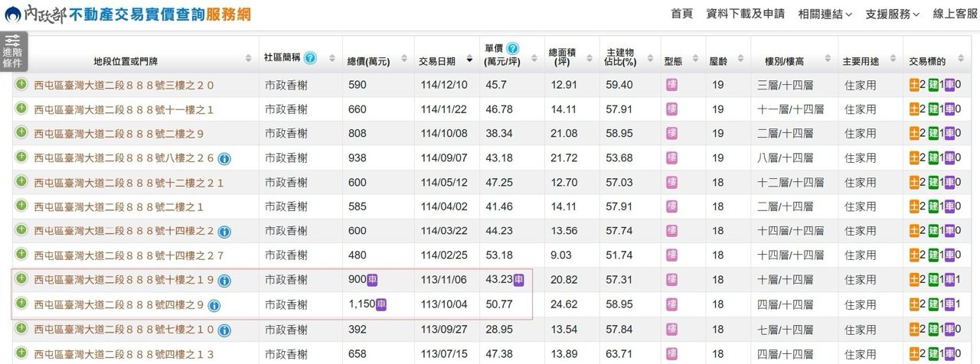This screenshot has width=980, height=364.
Task: Sort the table by 交易日期 column
Action: (446, 60)
